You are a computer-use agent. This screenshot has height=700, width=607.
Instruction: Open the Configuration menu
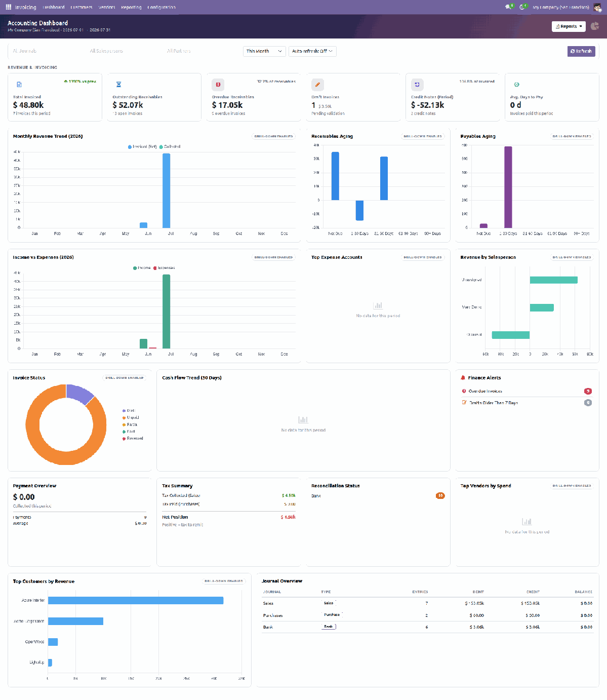click(161, 7)
